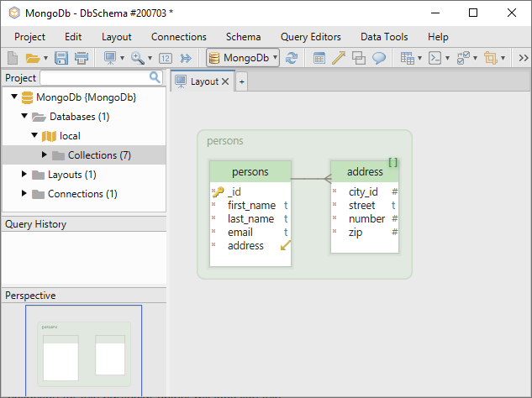Open the Project menu
This screenshot has height=398, width=532.
click(x=30, y=37)
